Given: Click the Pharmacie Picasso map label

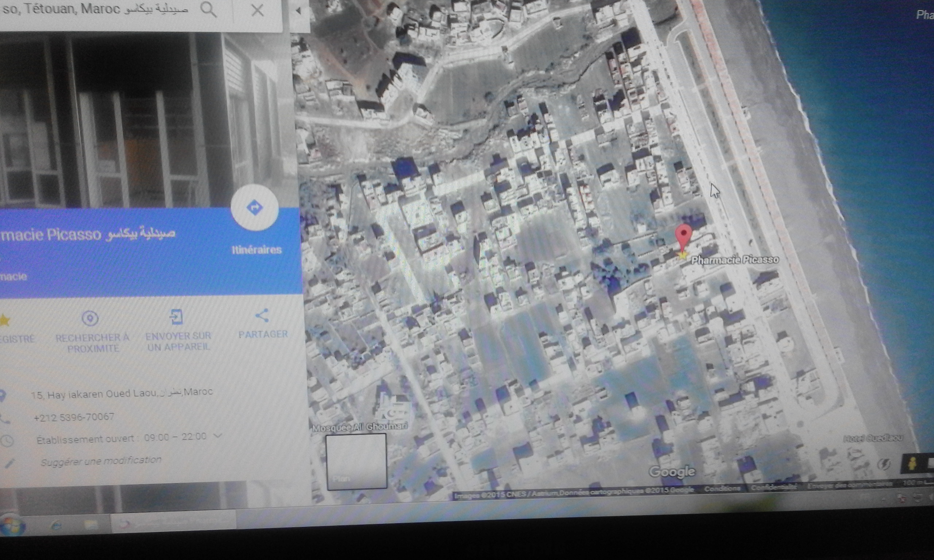Looking at the screenshot, I should [735, 260].
